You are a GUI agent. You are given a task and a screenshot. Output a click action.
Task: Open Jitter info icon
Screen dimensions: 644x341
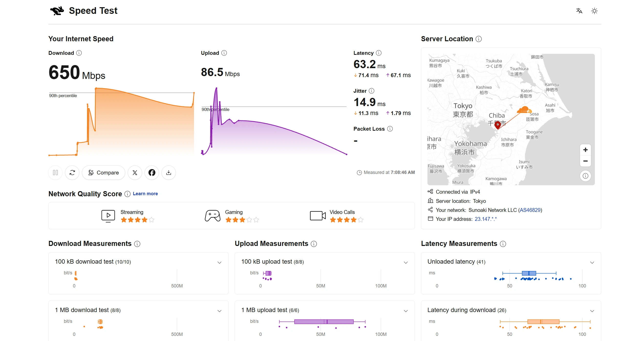(x=372, y=91)
